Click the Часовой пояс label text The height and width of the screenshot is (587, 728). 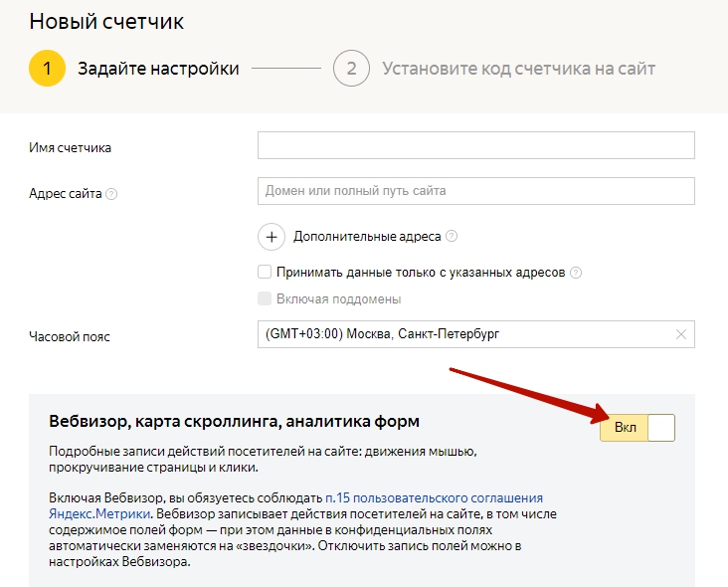tap(70, 336)
